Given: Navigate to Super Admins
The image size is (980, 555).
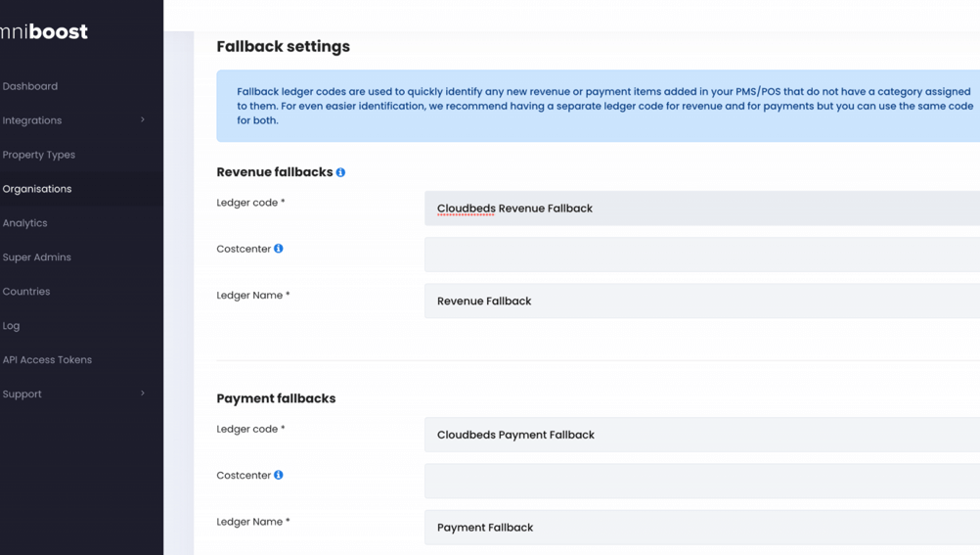Looking at the screenshot, I should [37, 257].
